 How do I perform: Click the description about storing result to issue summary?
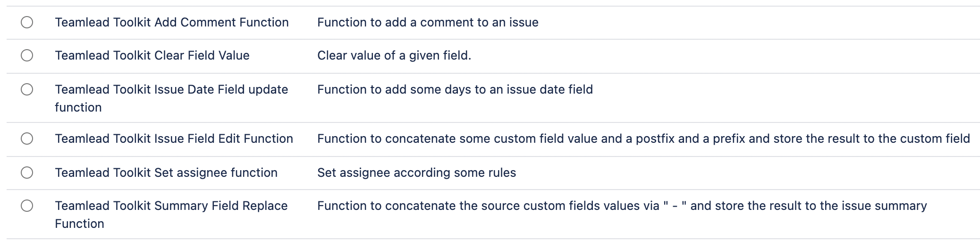(622, 206)
